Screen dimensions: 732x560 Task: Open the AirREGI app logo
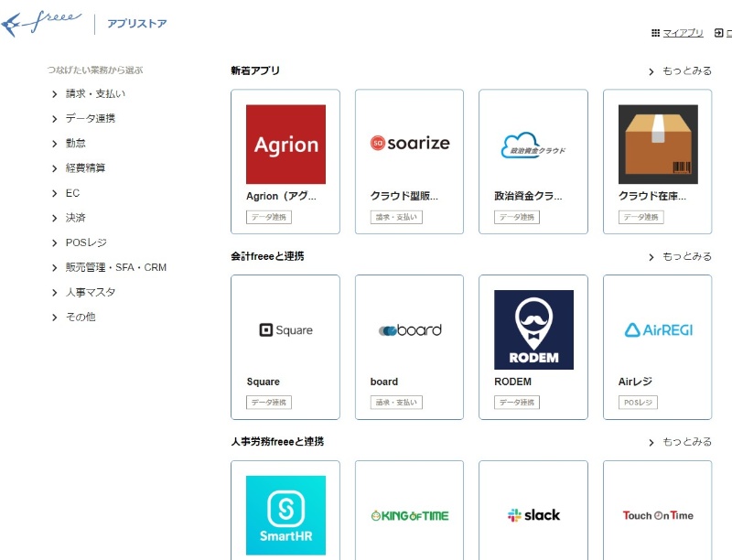coord(657,330)
